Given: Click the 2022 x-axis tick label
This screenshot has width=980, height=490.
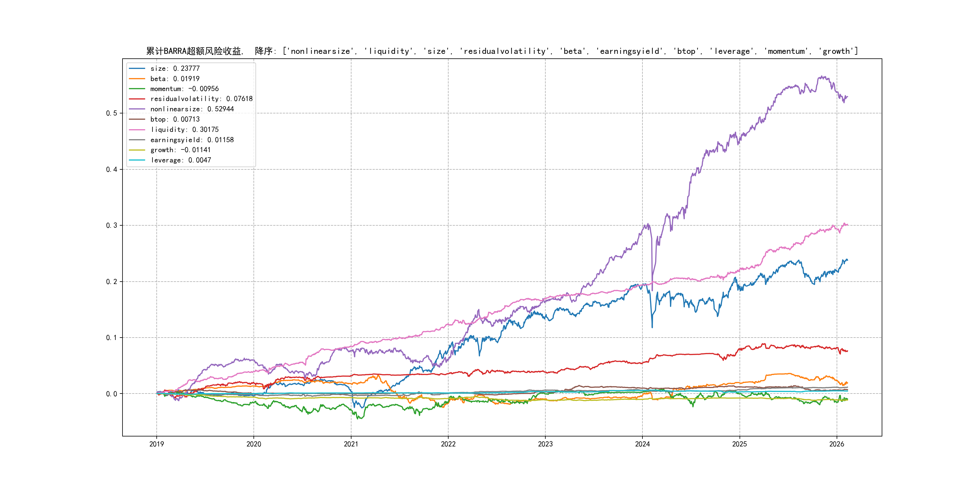Looking at the screenshot, I should 448,444.
